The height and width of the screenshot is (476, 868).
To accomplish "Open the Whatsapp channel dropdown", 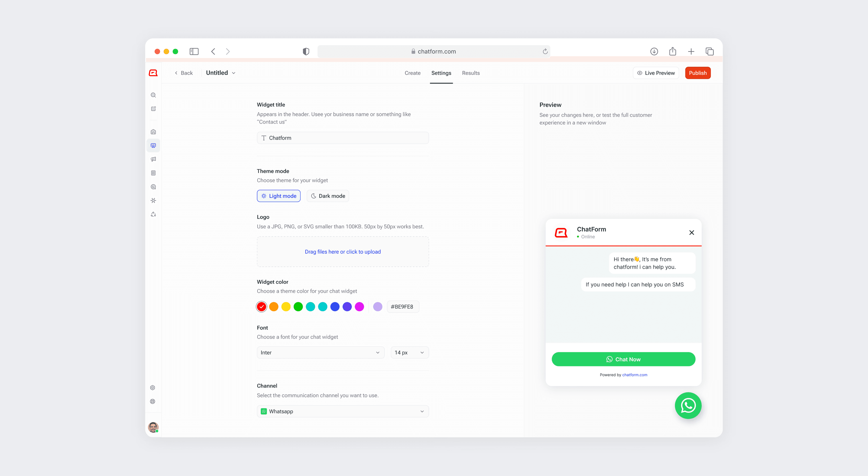I will coord(342,411).
